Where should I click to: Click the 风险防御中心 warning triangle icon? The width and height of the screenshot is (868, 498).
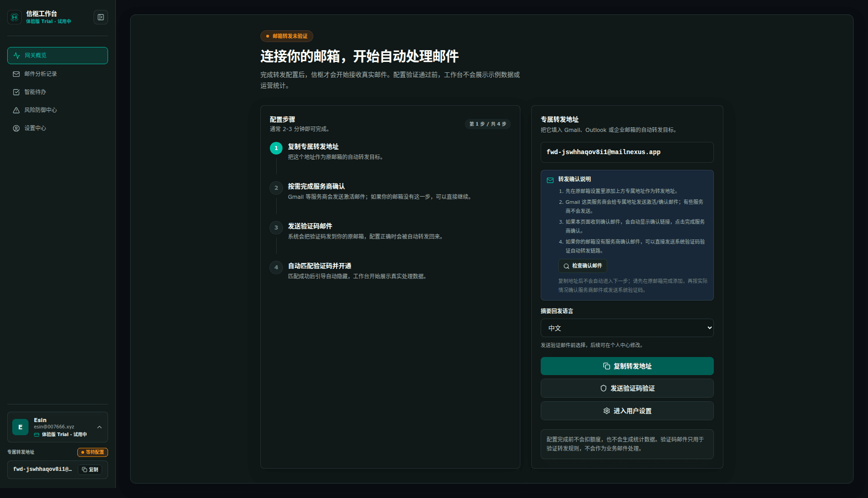16,110
